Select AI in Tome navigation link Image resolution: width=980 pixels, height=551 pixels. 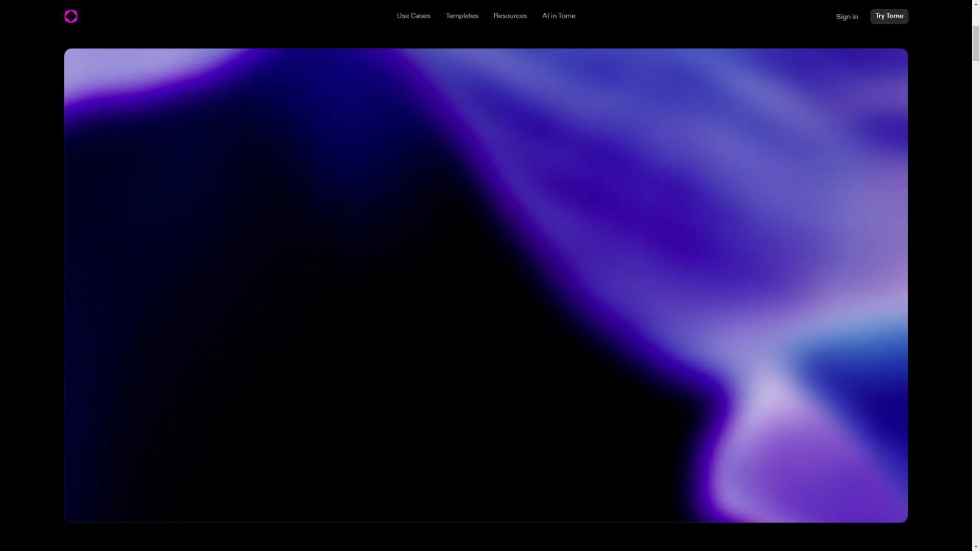pyautogui.click(x=559, y=15)
